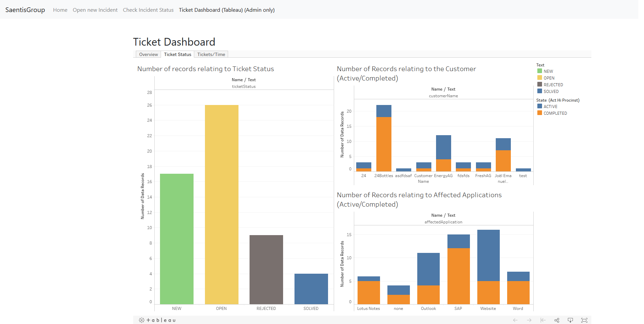
Task: Select the NEW green legend swatch
Action: (540, 71)
